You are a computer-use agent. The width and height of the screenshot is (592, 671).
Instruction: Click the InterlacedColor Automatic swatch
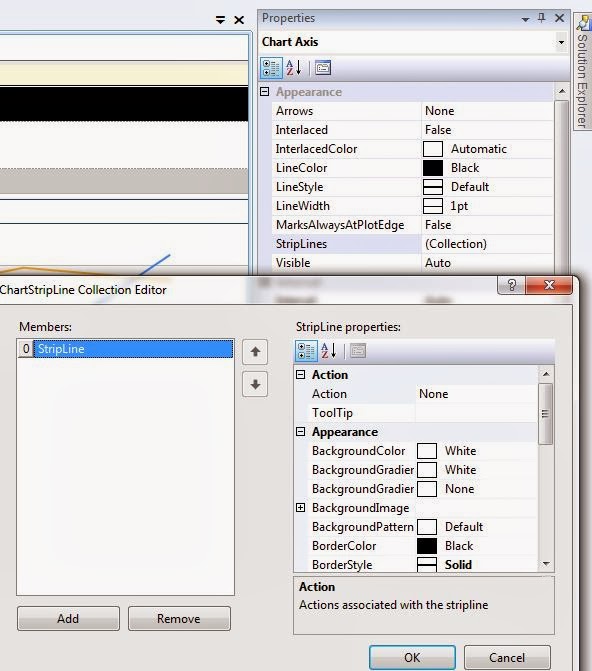point(432,149)
